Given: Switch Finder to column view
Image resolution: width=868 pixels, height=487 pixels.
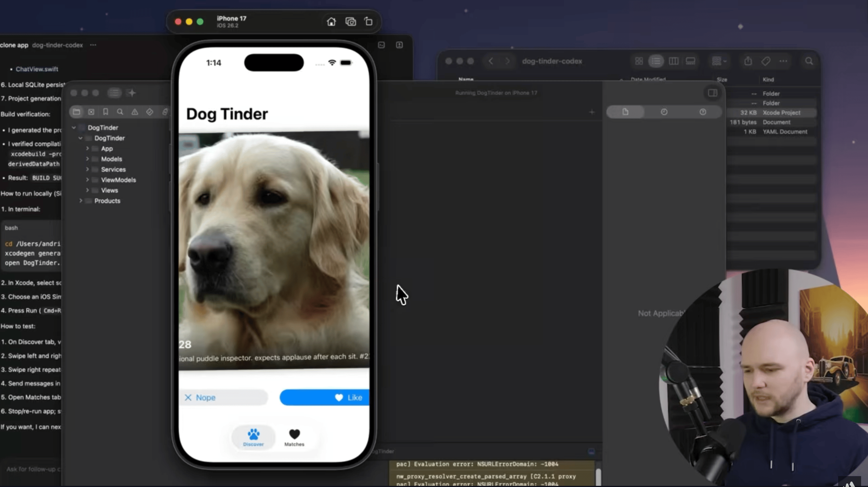Looking at the screenshot, I should 674,61.
